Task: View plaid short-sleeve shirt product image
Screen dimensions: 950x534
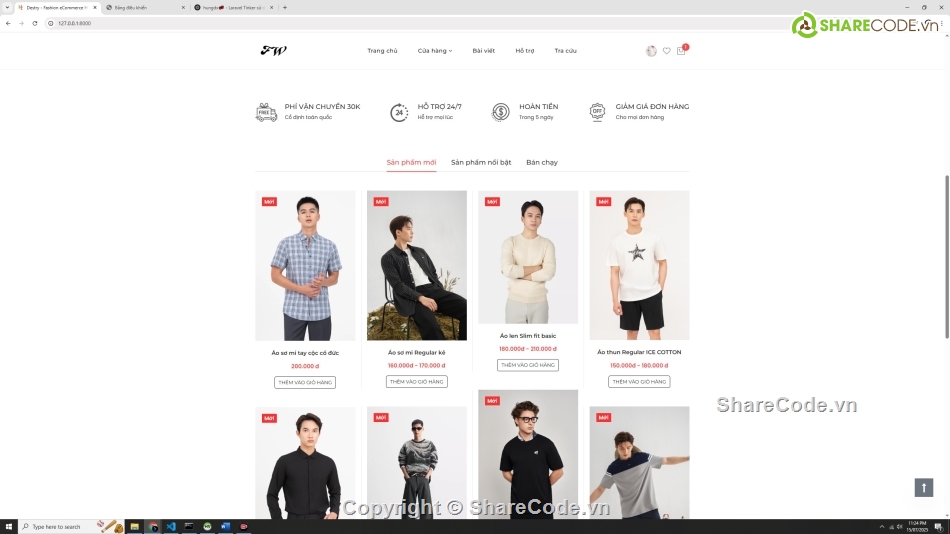Action: (x=305, y=265)
